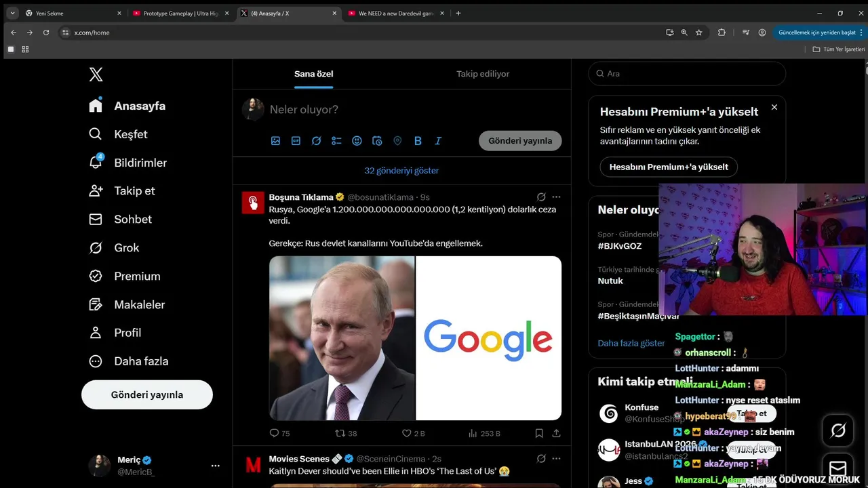Add a poll to post
Image resolution: width=868 pixels, height=488 pixels.
click(336, 141)
